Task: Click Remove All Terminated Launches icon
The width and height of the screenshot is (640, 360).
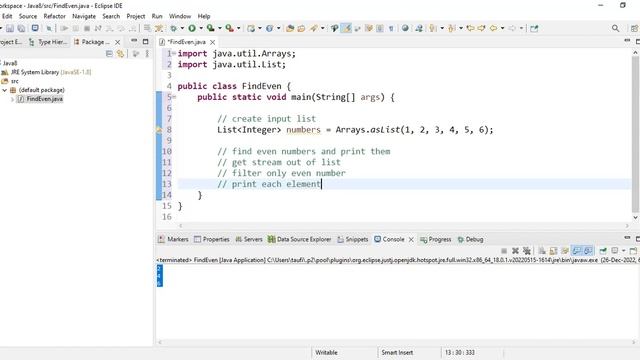Action: [527, 251]
